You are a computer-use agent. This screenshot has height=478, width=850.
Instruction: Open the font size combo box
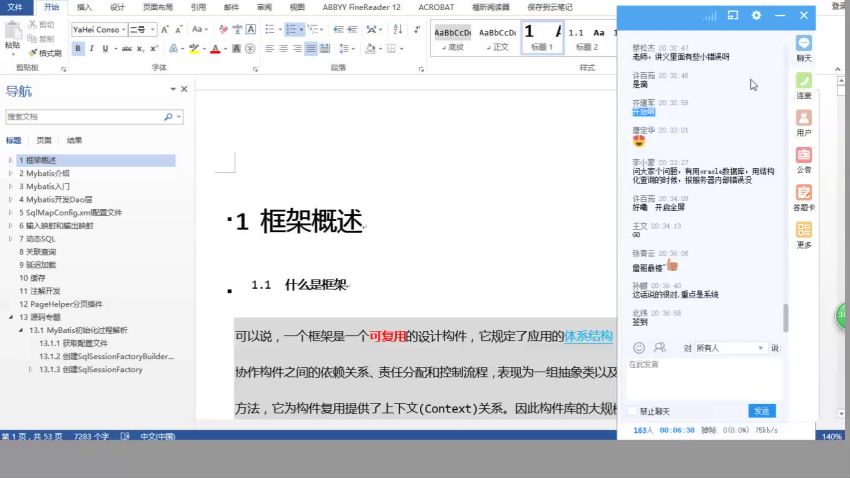click(143, 29)
